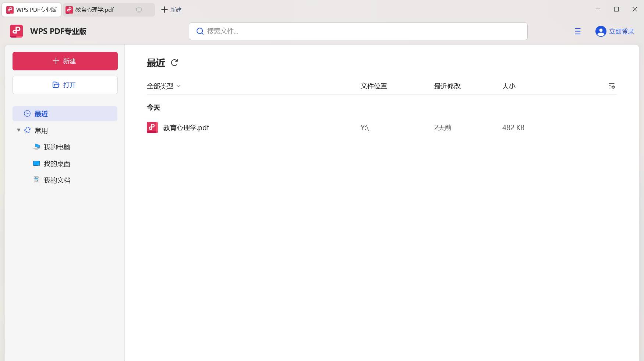Click the 立即登录 login link
The height and width of the screenshot is (361, 644).
622,31
